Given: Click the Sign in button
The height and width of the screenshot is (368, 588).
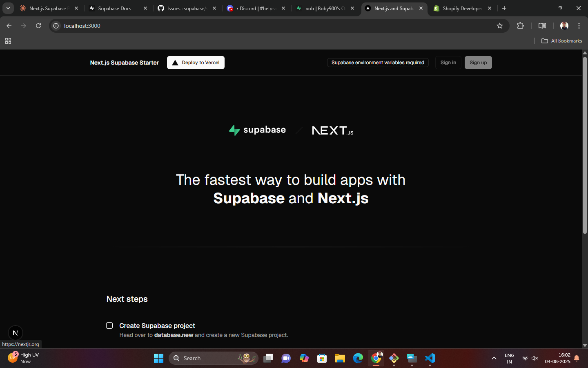Looking at the screenshot, I should click(x=448, y=63).
